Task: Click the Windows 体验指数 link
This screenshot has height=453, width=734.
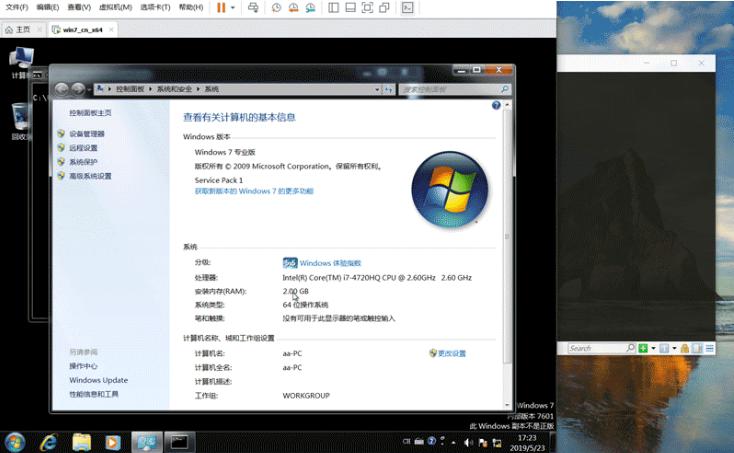Action: click(x=332, y=263)
